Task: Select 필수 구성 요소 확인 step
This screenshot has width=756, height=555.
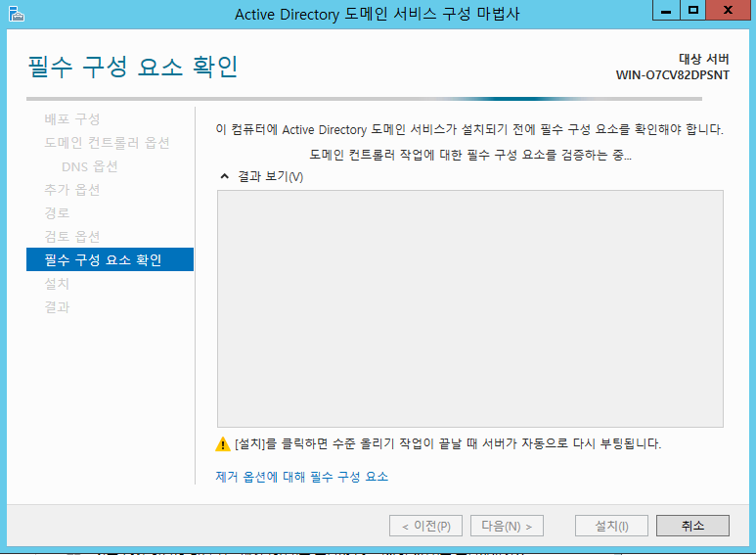Action: pyautogui.click(x=103, y=260)
